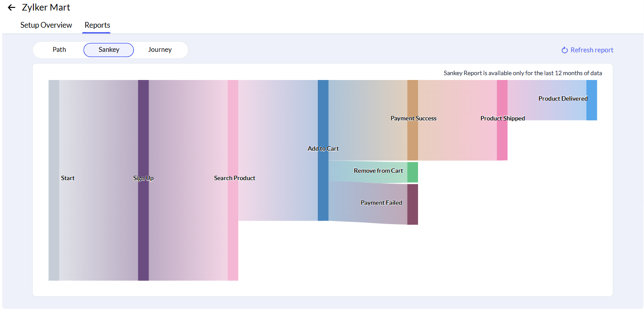Click the Remove from Cart label
The width and height of the screenshot is (644, 312).
pyautogui.click(x=378, y=171)
